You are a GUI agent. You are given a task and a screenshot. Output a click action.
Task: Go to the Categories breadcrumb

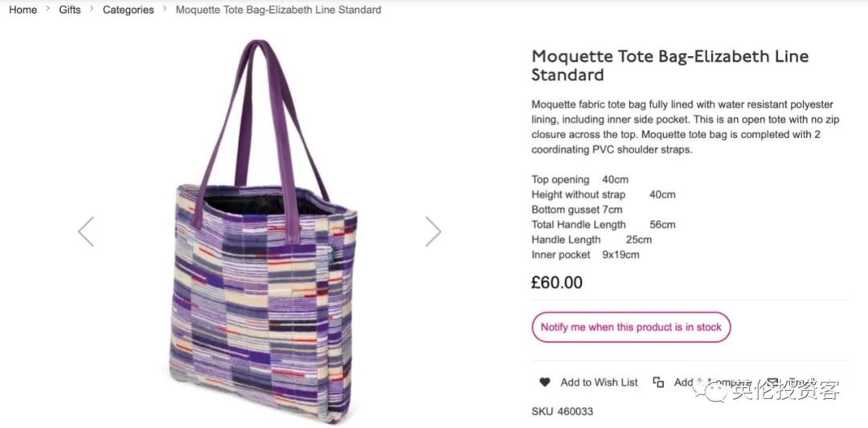(128, 10)
